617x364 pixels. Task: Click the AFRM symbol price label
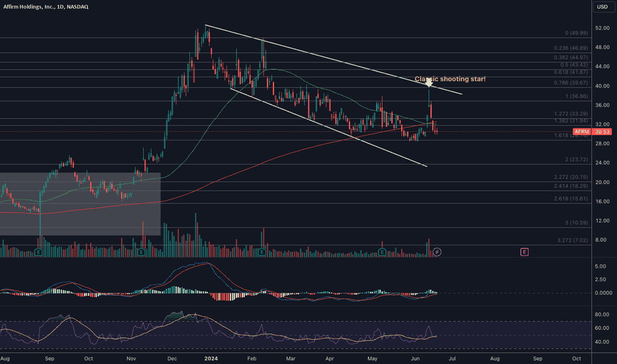click(x=582, y=132)
